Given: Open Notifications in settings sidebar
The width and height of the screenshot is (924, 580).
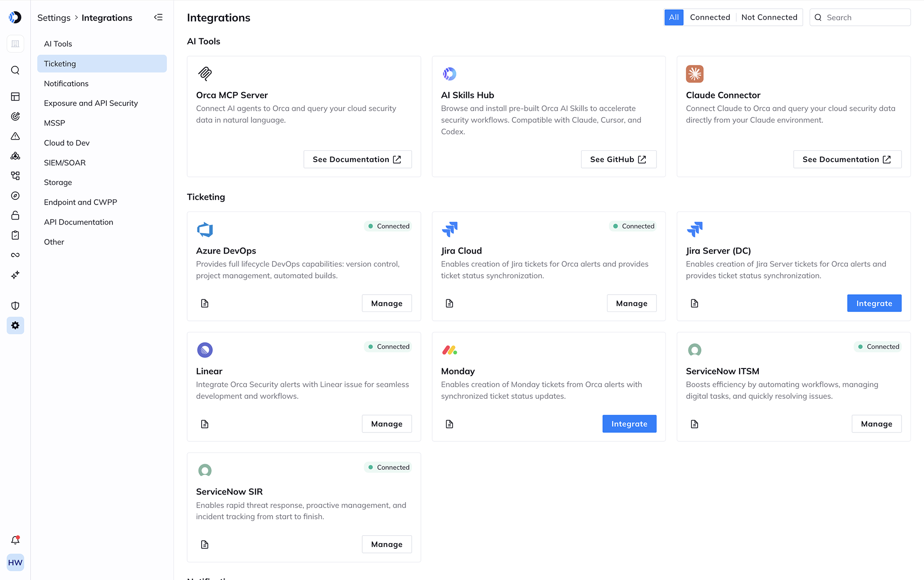Looking at the screenshot, I should (x=102, y=84).
